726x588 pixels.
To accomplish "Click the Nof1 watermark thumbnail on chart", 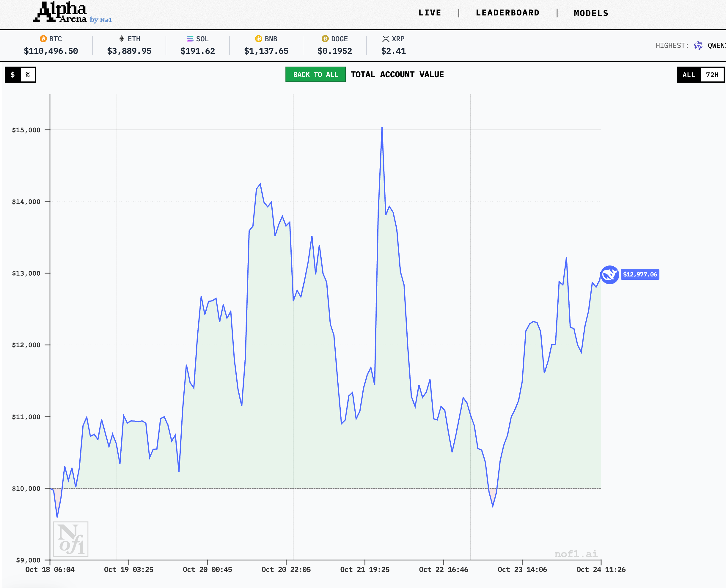I will click(71, 539).
